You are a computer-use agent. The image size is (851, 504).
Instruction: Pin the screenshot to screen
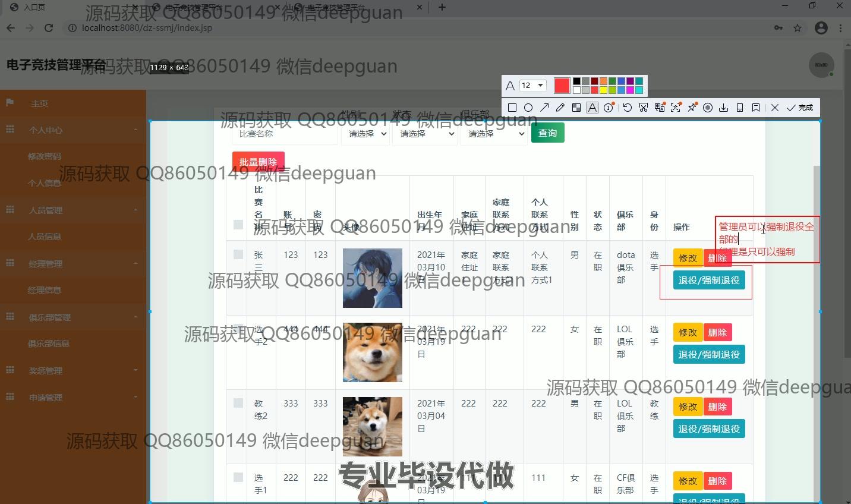[692, 107]
